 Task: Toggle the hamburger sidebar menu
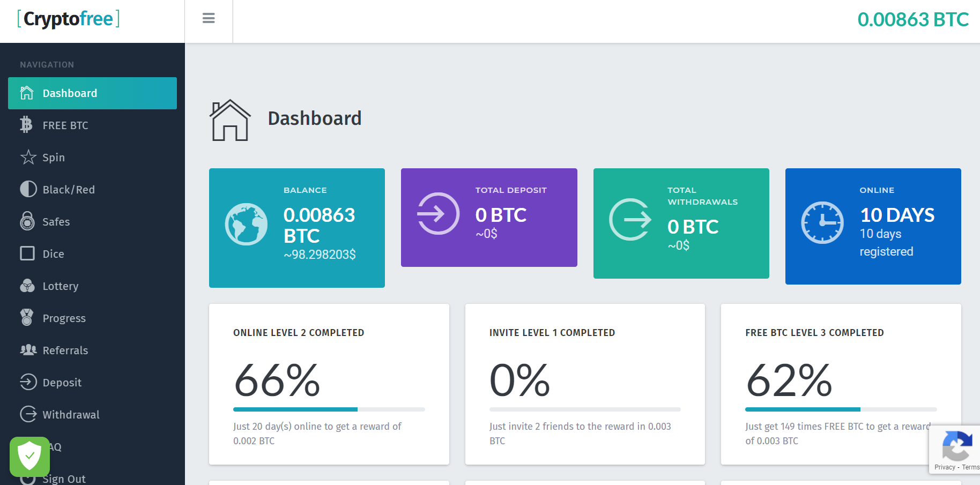(209, 19)
